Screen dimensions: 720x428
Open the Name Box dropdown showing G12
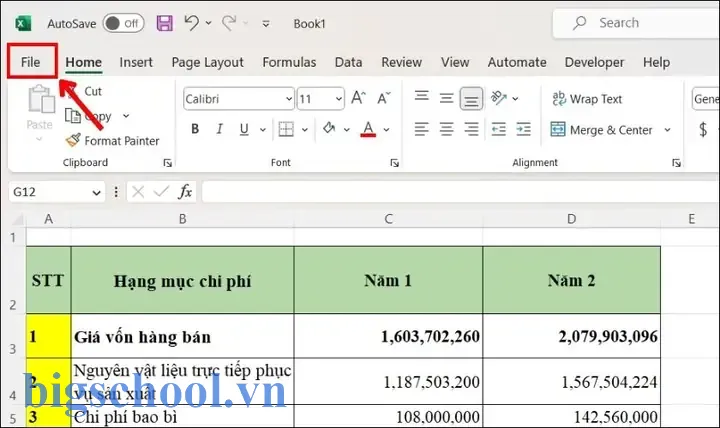click(96, 192)
